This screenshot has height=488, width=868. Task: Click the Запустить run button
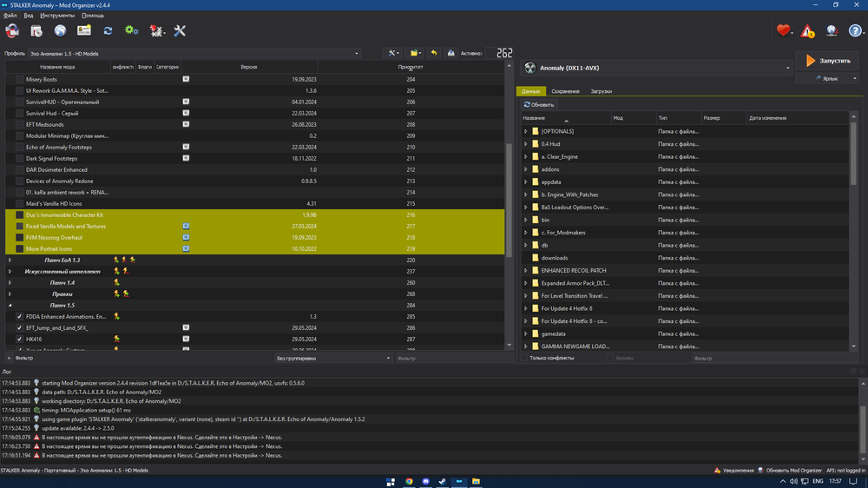(829, 61)
